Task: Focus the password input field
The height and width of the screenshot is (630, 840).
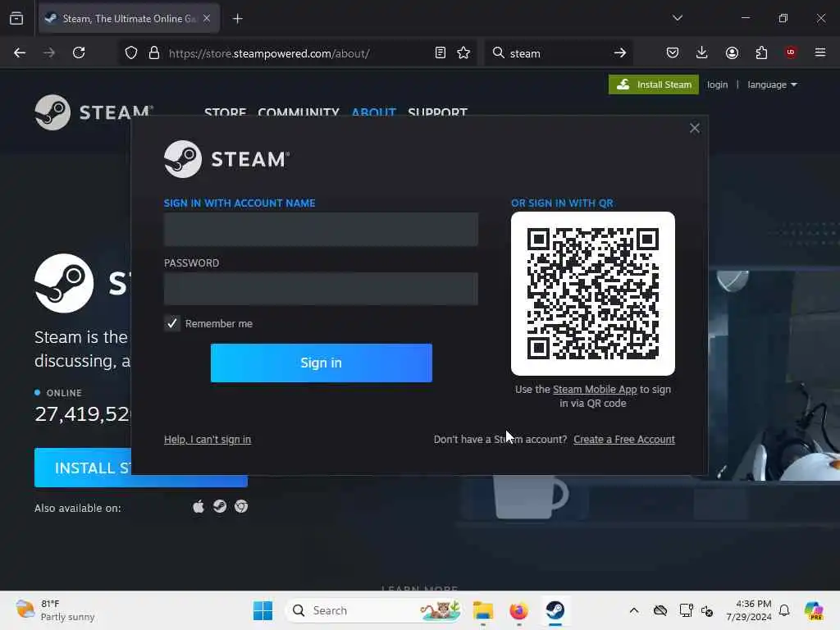Action: [321, 289]
